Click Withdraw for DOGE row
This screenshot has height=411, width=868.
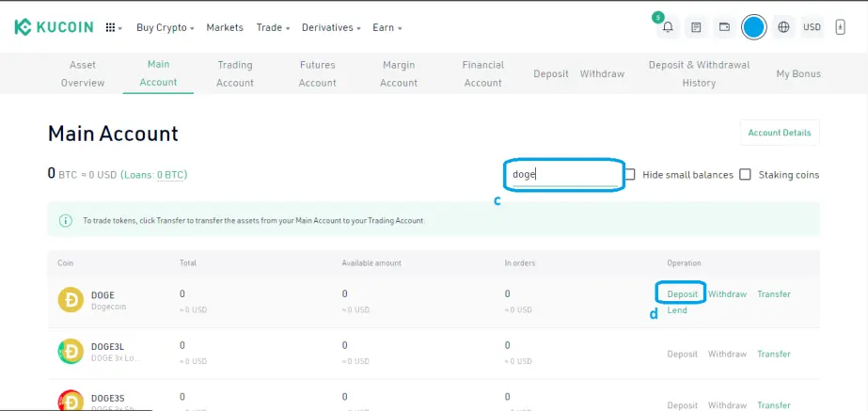point(727,294)
